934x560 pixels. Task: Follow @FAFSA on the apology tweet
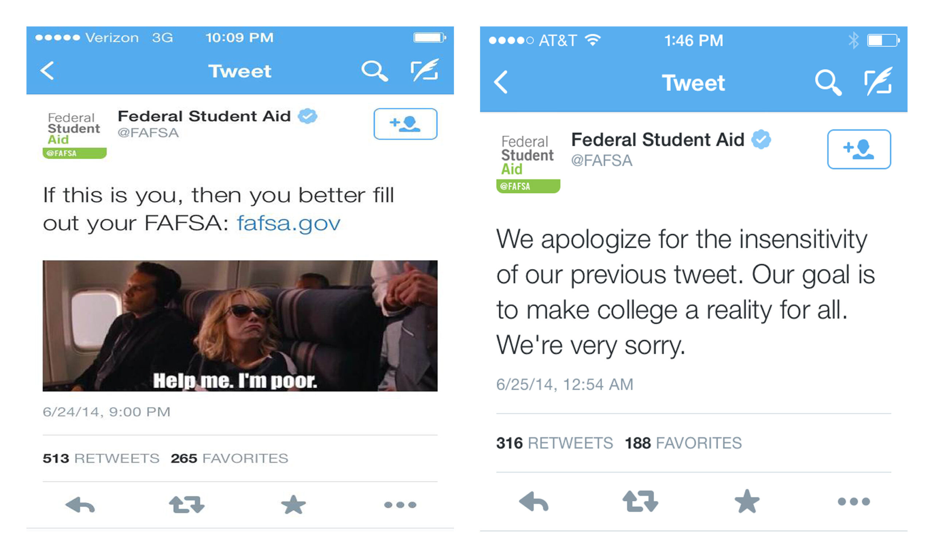pos(858,149)
